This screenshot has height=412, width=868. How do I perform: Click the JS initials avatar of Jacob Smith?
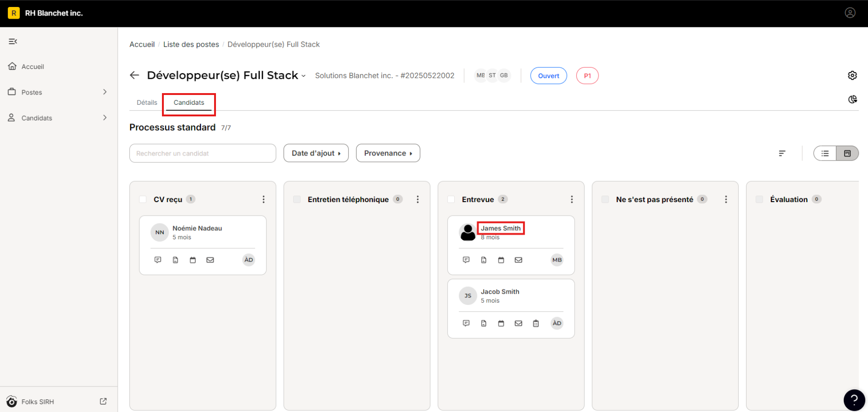[x=468, y=296]
